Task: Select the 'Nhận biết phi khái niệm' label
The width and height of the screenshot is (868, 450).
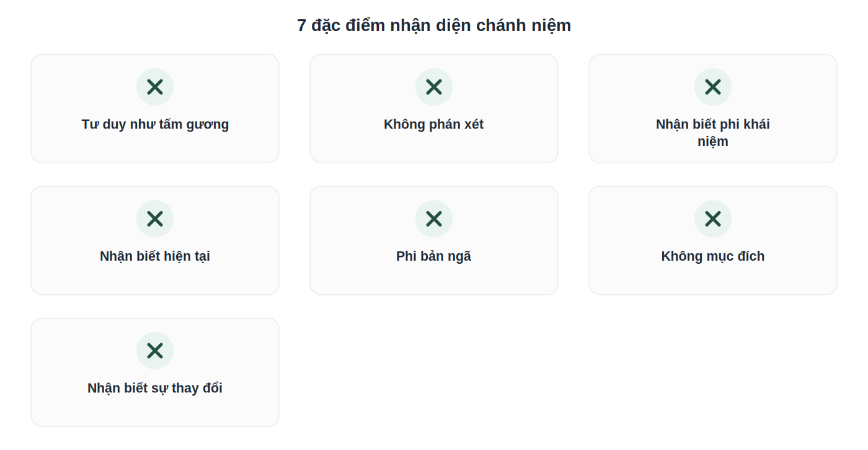Action: point(713,133)
